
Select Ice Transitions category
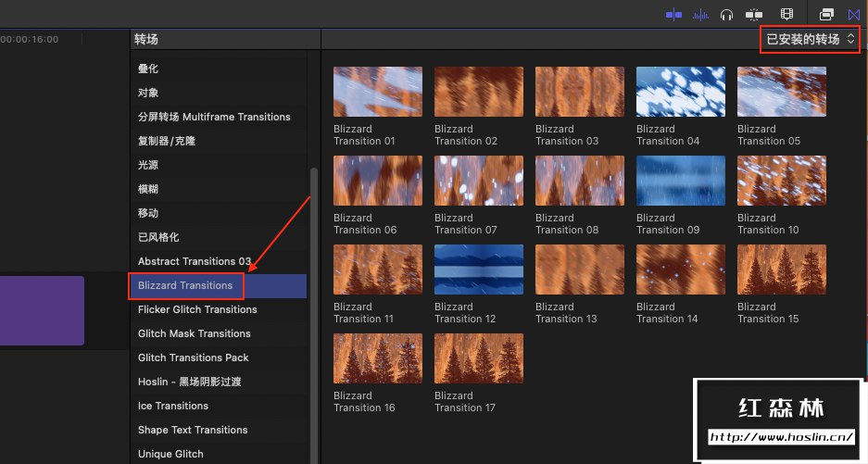coord(218,406)
